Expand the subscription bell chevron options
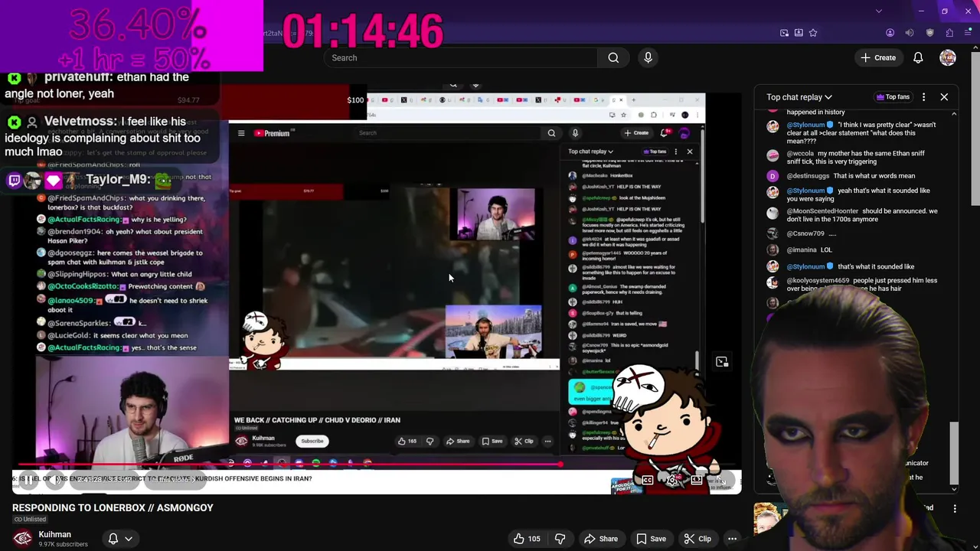The height and width of the screenshot is (551, 980). (x=129, y=539)
